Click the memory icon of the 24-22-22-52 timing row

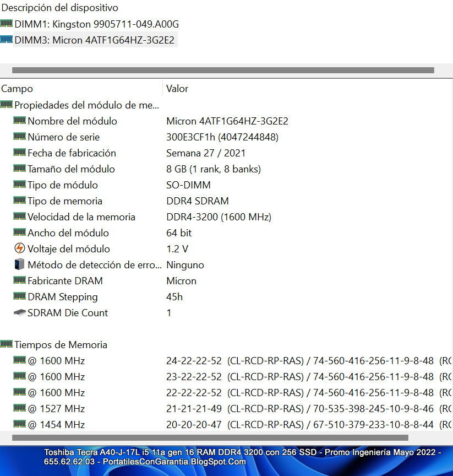(x=20, y=360)
